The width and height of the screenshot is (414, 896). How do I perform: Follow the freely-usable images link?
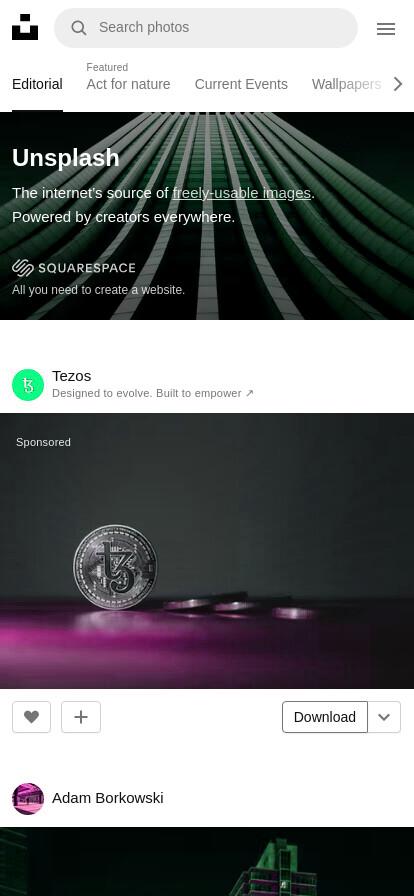coord(241,193)
